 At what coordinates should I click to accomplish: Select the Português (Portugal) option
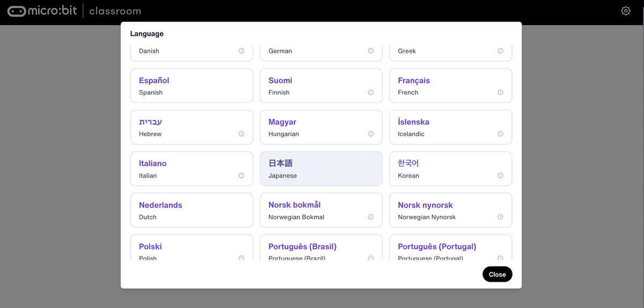450,248
